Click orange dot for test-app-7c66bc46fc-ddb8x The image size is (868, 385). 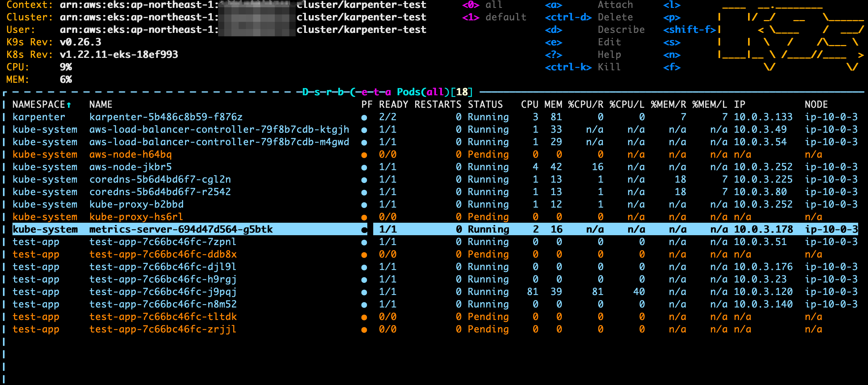pyautogui.click(x=364, y=255)
